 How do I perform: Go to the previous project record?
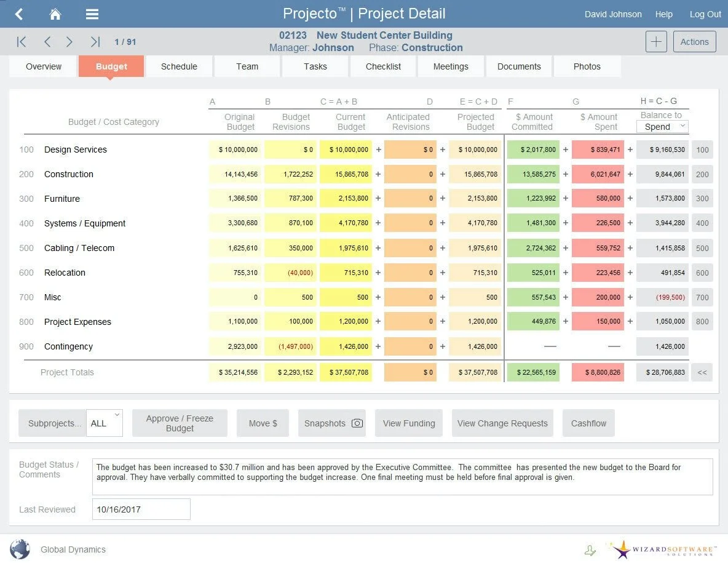47,42
